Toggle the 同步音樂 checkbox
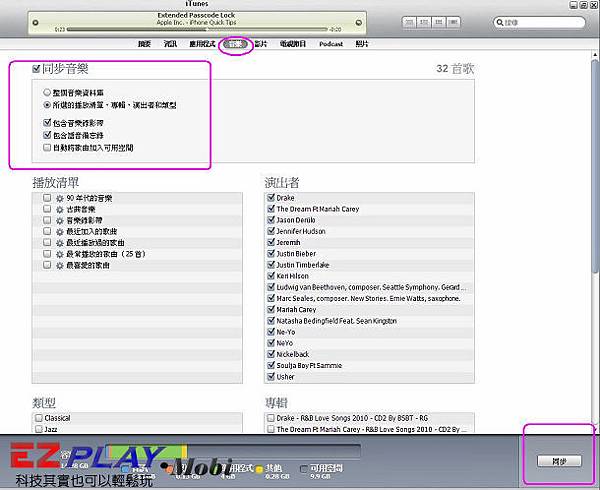Viewport: 600px width, 490px height. [36, 69]
